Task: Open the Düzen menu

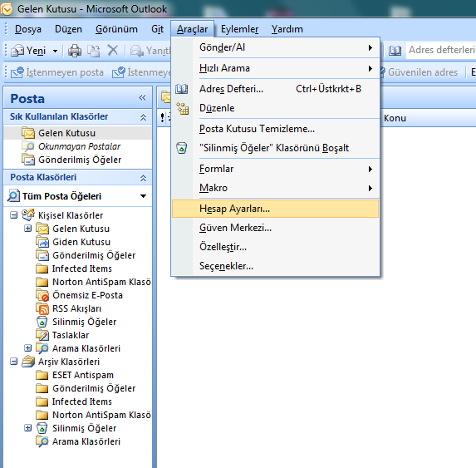Action: click(68, 29)
